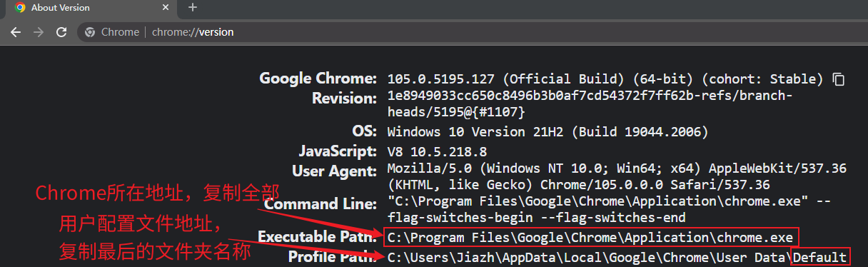Open a new tab with plus icon
This screenshot has width=868, height=267.
coord(193,8)
